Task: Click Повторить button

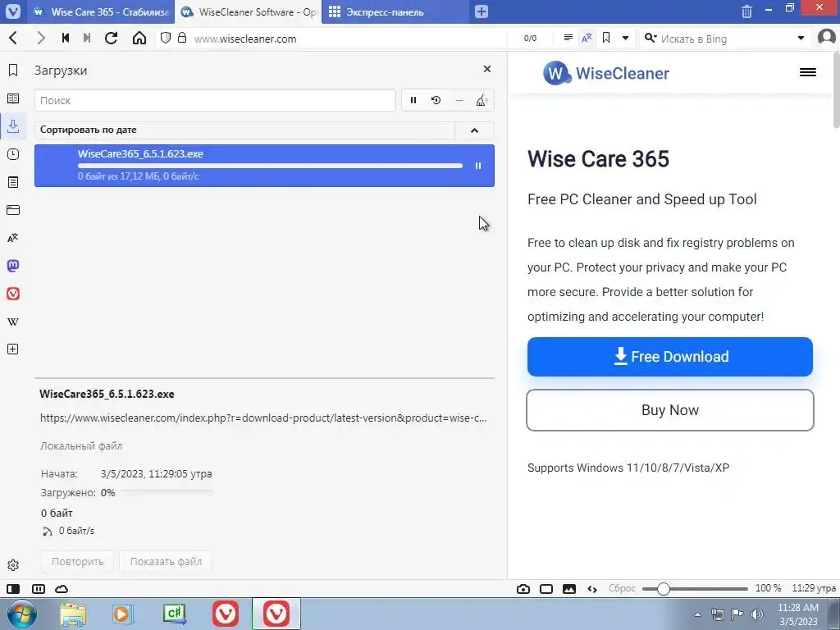Action: tap(78, 561)
